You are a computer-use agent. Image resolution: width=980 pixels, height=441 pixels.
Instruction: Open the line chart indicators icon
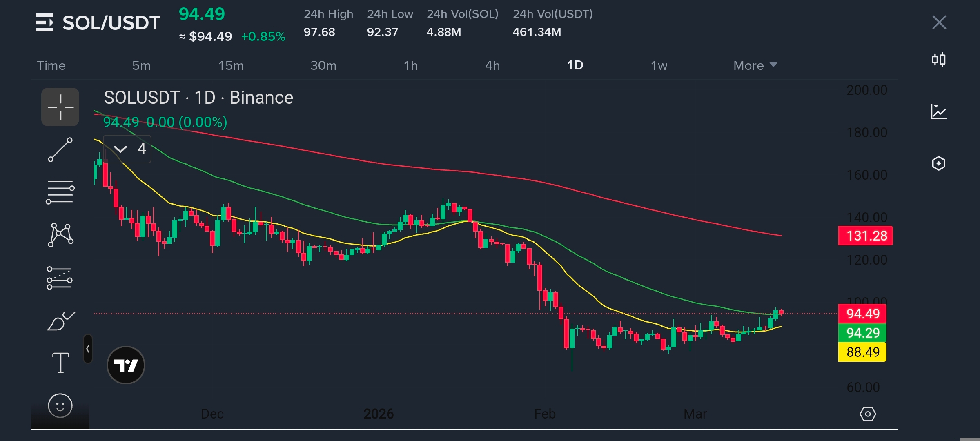pos(939,111)
